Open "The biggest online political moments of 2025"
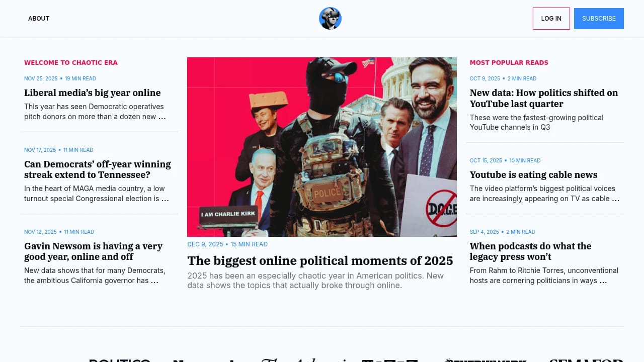Screen dimensions: 644x362 [320, 260]
